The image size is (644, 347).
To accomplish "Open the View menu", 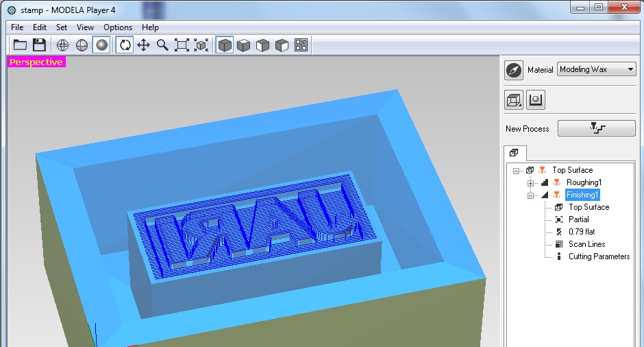I will pos(85,27).
